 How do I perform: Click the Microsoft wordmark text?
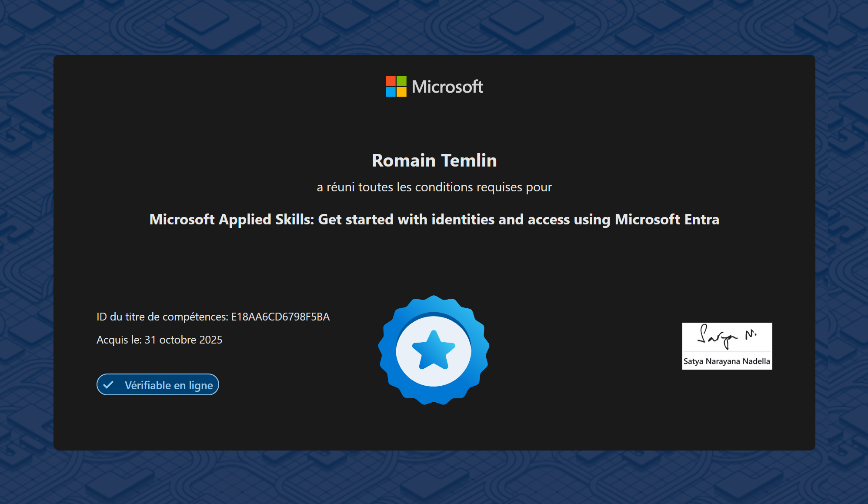(x=447, y=87)
